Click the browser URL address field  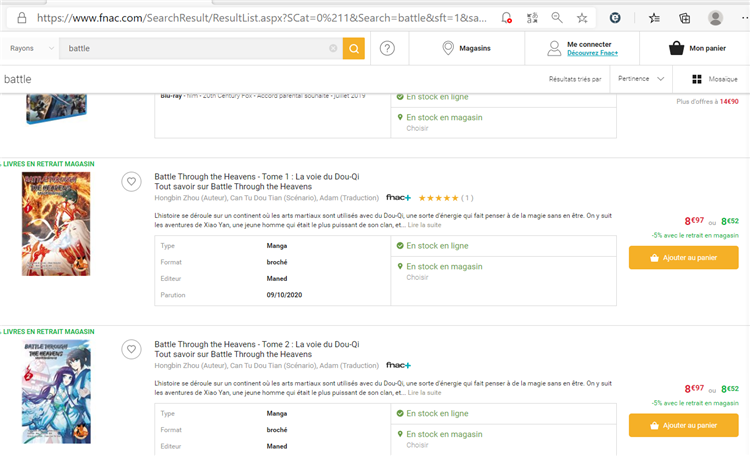[x=261, y=18]
